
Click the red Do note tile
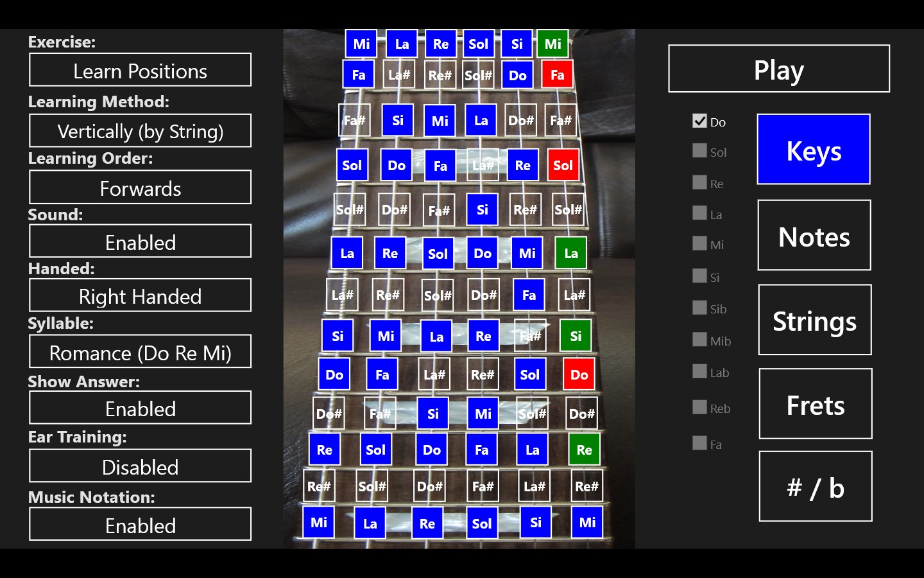579,375
